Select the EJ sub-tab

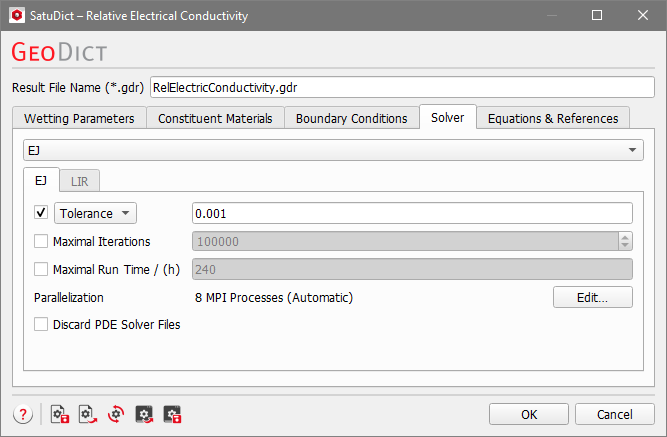pyautogui.click(x=41, y=180)
